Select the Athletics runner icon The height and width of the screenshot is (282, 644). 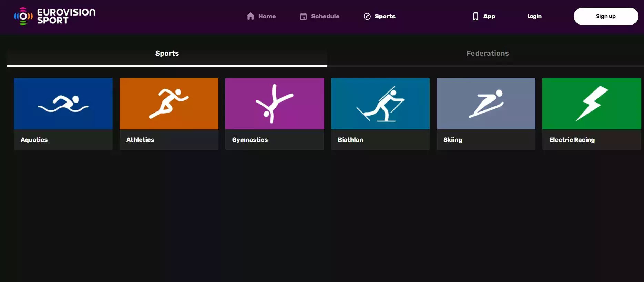pos(169,104)
